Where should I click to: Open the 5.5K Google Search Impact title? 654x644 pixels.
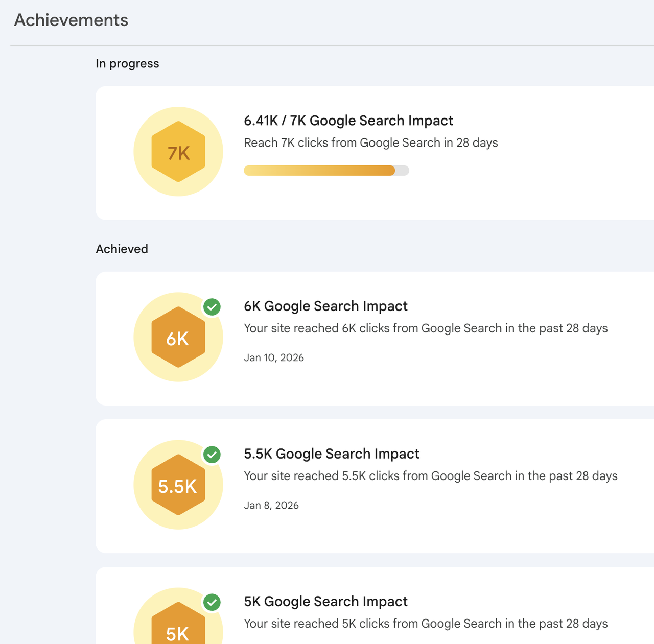[x=331, y=454]
